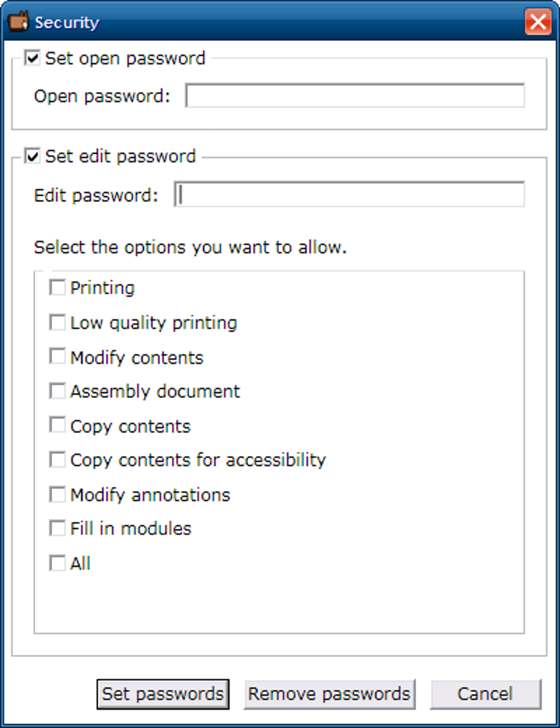Focus the Edit password text field
Viewport: 560px width, 728px height.
tap(349, 194)
